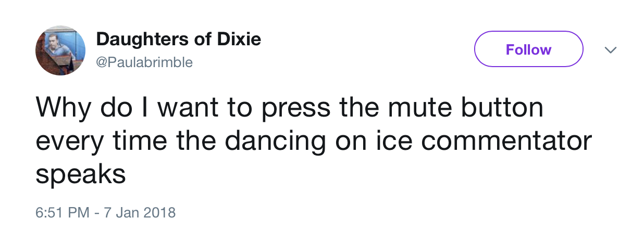The height and width of the screenshot is (231, 644).
Task: Click the Follow button
Action: [x=528, y=49]
